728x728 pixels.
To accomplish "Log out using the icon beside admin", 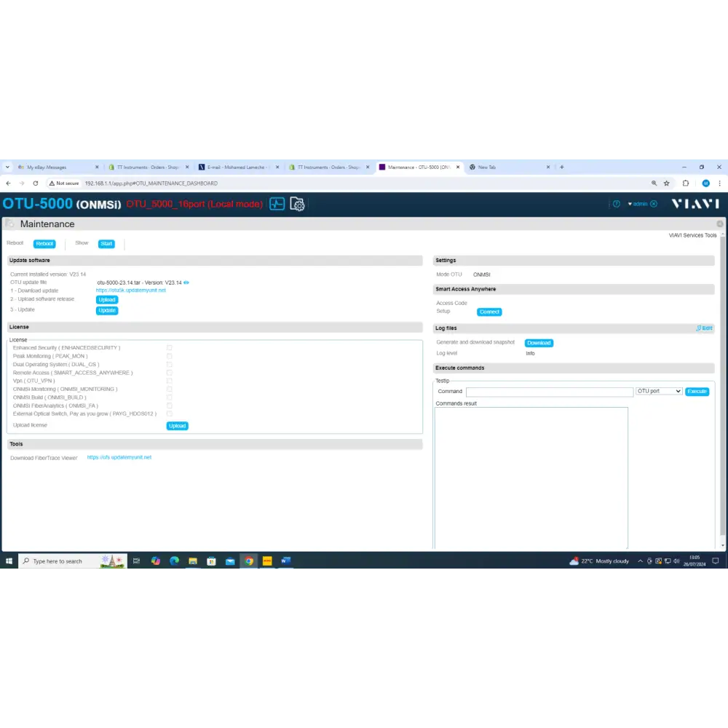I will pyautogui.click(x=654, y=204).
